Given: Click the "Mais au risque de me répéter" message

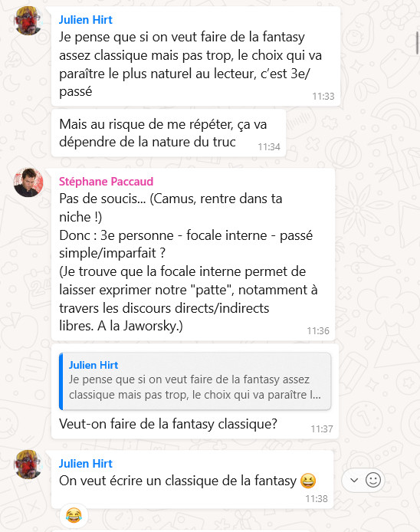Looking at the screenshot, I should point(169,133).
